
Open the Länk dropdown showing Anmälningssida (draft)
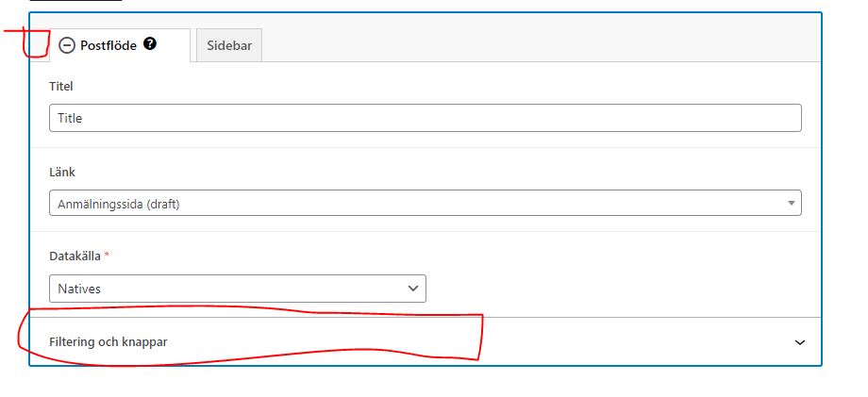pyautogui.click(x=426, y=203)
